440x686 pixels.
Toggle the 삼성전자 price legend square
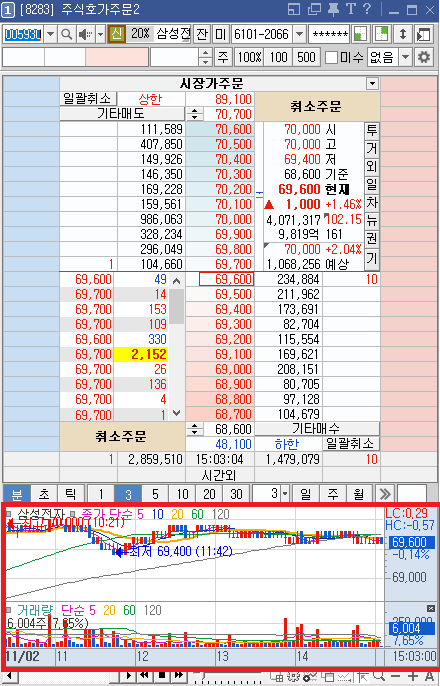coord(10,513)
